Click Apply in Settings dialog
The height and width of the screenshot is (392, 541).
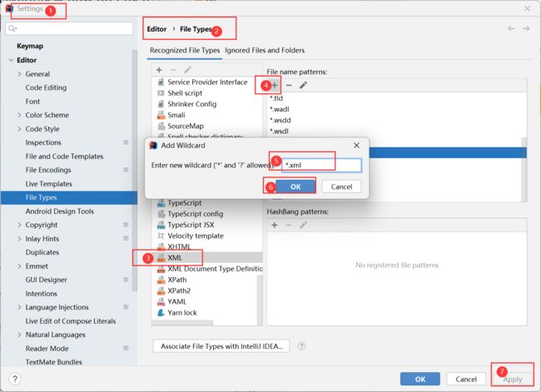(x=513, y=380)
